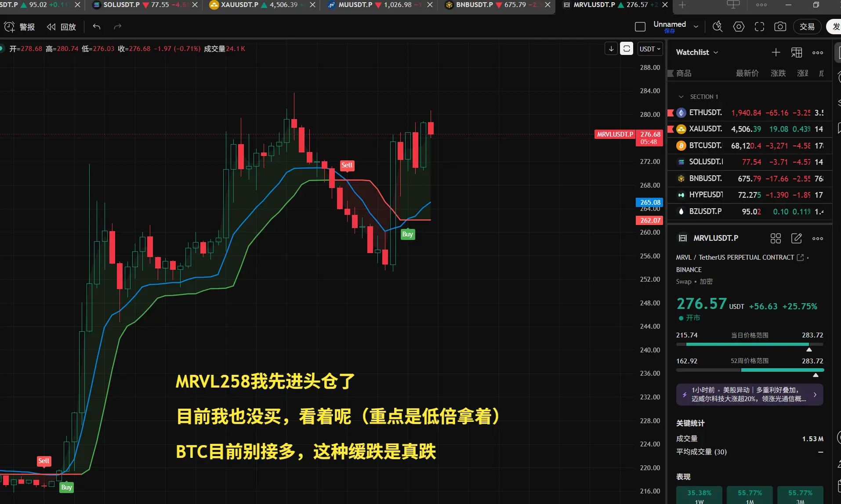The height and width of the screenshot is (504, 841).
Task: Select the BTCUSDT Bitcoin logo in the Watchlist
Action: coord(681,146)
